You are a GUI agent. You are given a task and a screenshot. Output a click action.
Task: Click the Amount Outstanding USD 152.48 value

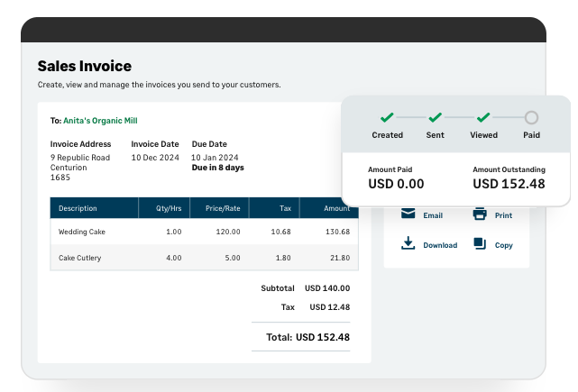click(509, 184)
